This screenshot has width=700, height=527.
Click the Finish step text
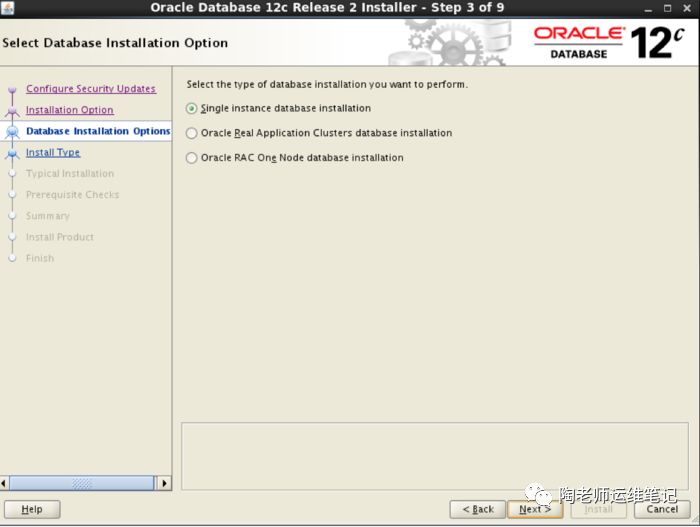click(x=40, y=258)
